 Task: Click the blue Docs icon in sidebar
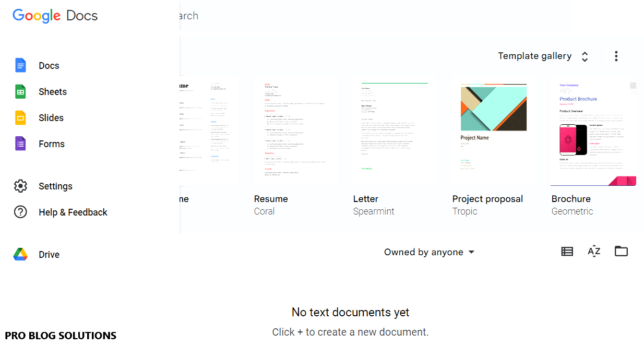click(x=20, y=66)
